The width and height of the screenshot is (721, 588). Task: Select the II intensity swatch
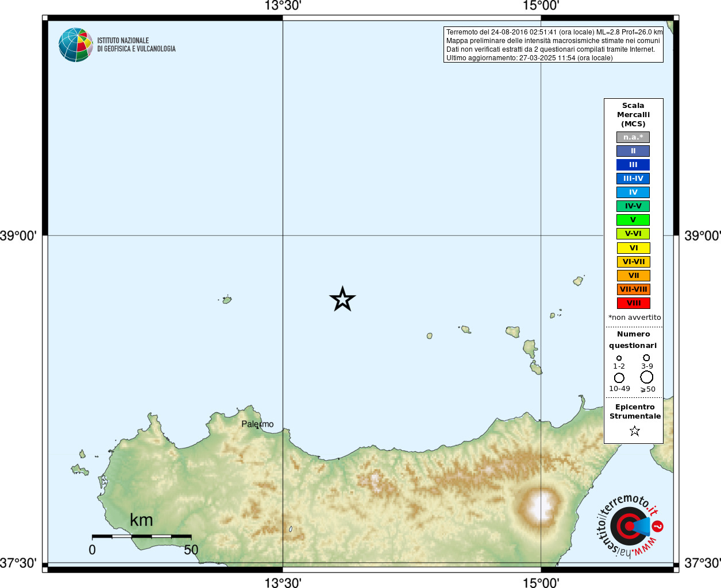point(633,151)
